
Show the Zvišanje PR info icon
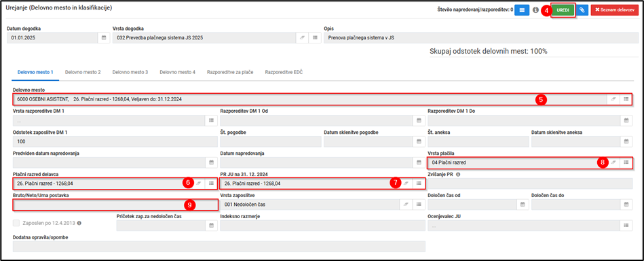point(458,174)
